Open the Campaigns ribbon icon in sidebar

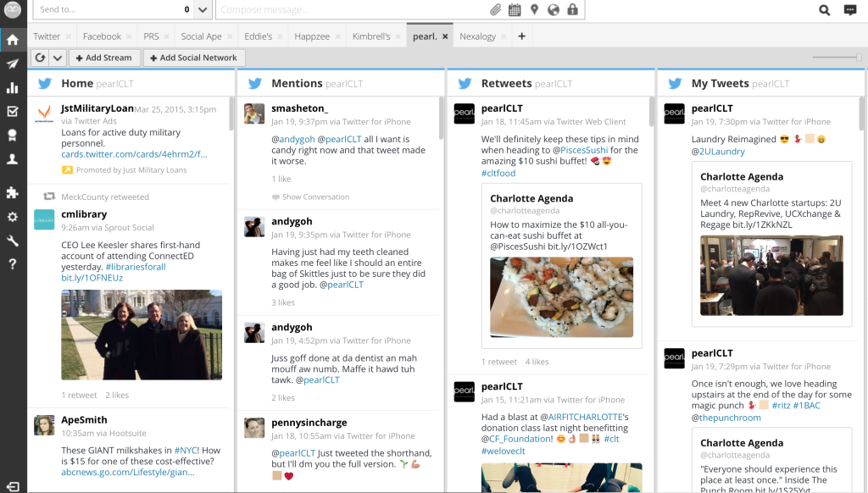coord(12,135)
